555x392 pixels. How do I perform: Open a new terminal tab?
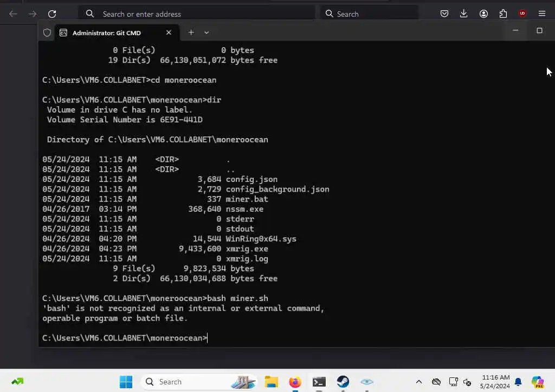tap(191, 32)
